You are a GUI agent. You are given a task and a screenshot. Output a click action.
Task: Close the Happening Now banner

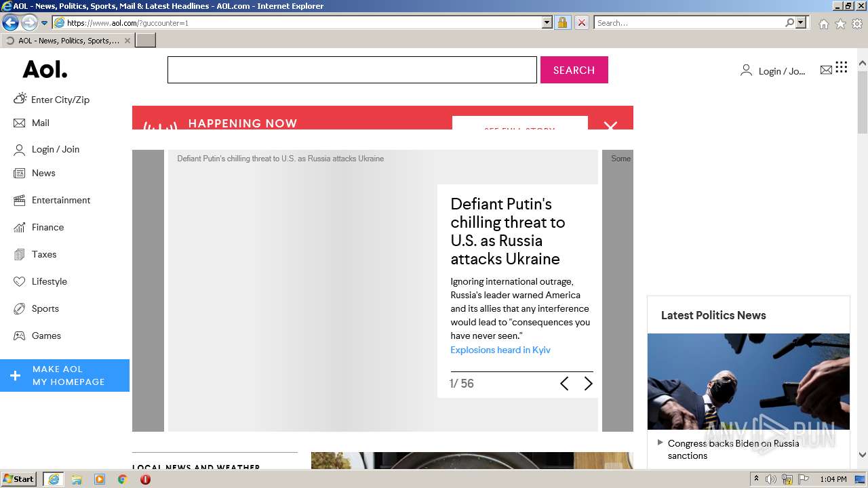tap(610, 125)
